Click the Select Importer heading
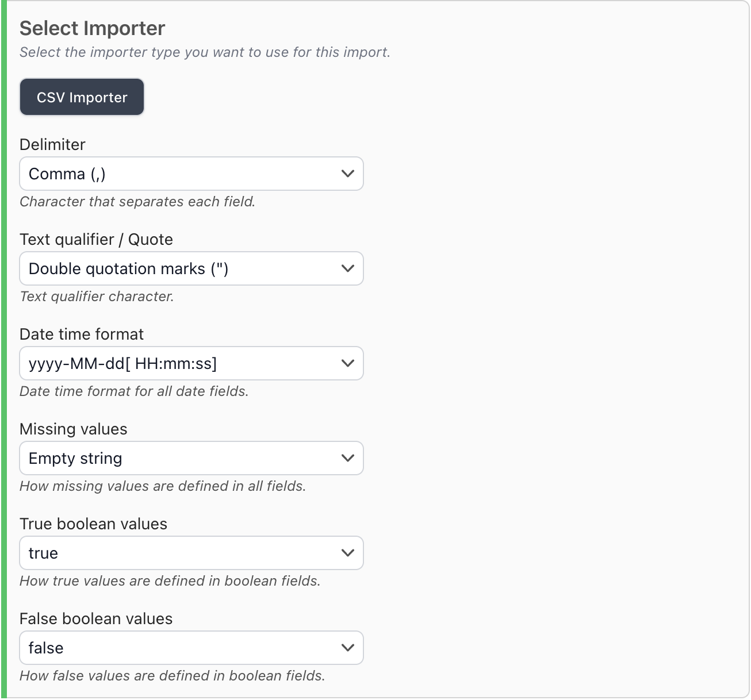This screenshot has width=751, height=700. pos(92,28)
